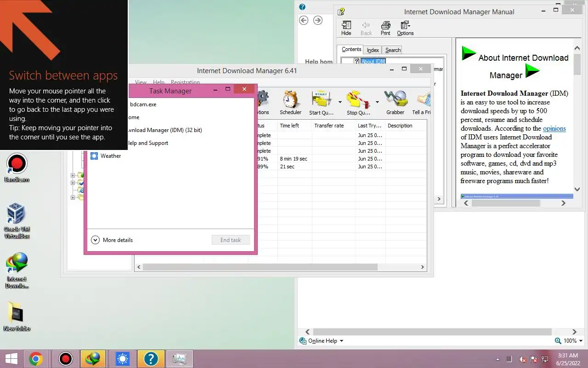Click the Description column header
The height and width of the screenshot is (368, 588).
[406, 126]
